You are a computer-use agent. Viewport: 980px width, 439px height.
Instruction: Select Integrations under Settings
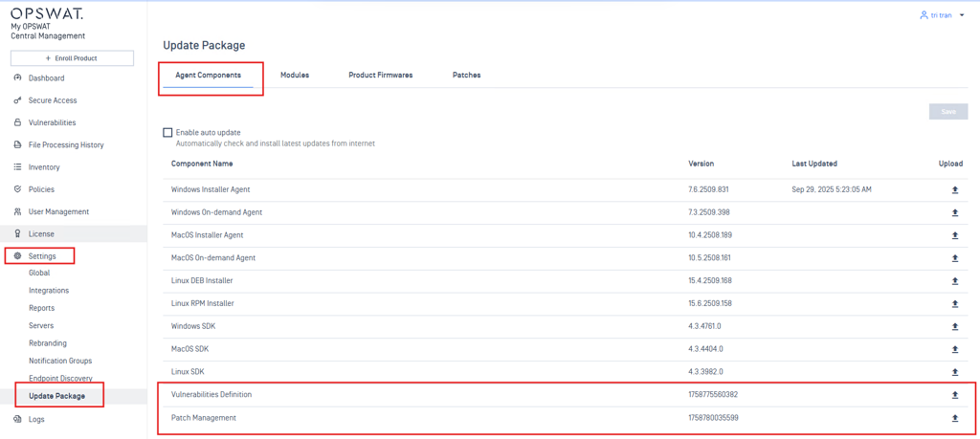49,291
